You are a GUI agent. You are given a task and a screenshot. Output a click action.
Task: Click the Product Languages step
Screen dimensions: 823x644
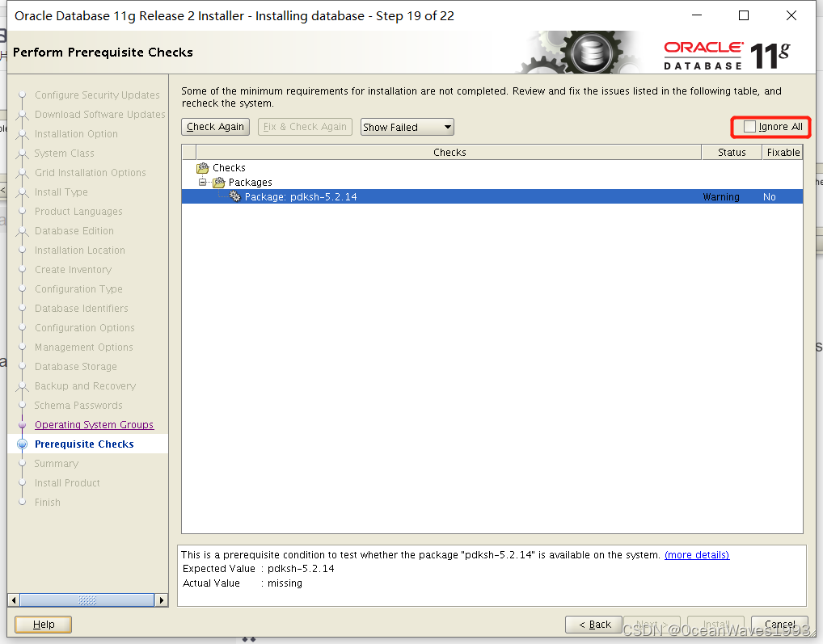pos(78,212)
